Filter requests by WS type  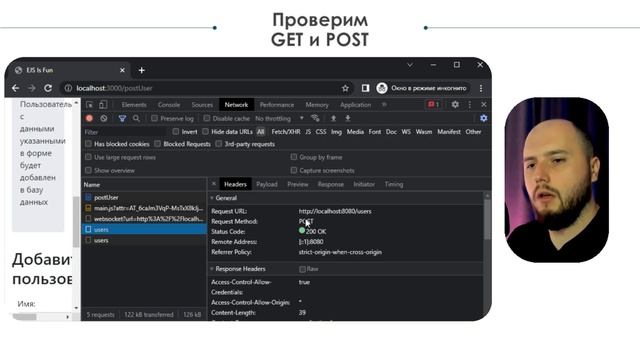tap(406, 132)
